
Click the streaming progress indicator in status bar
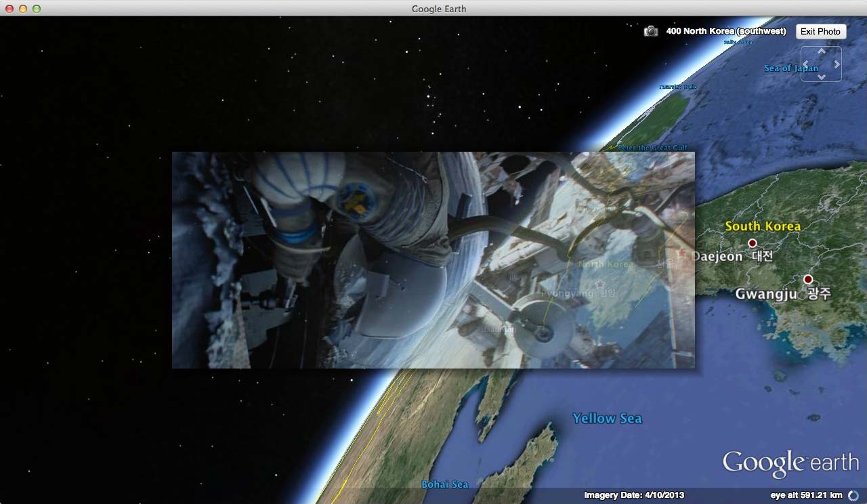[x=853, y=495]
